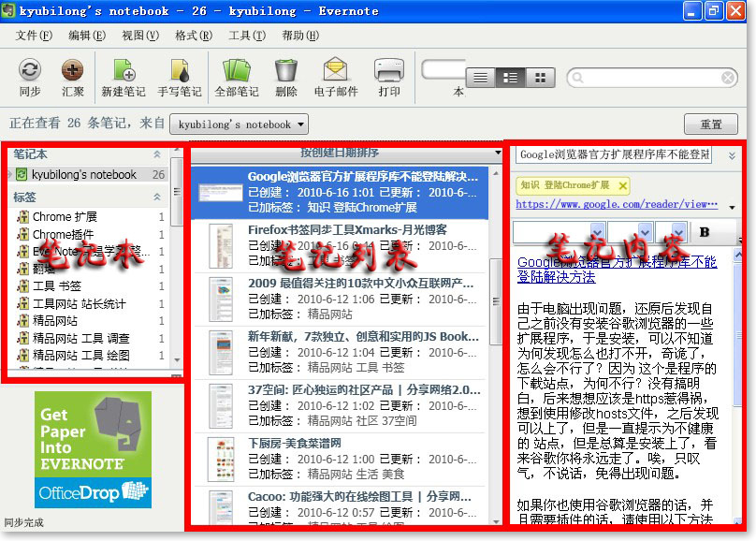Open the Google浏览器 article title link
Viewport: 756px width, 541px height.
pyautogui.click(x=617, y=270)
